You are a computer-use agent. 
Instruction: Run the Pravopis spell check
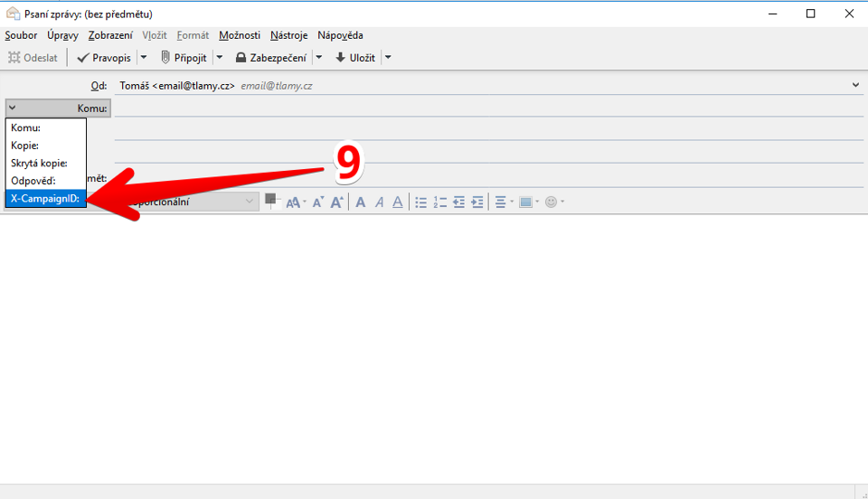(x=104, y=58)
